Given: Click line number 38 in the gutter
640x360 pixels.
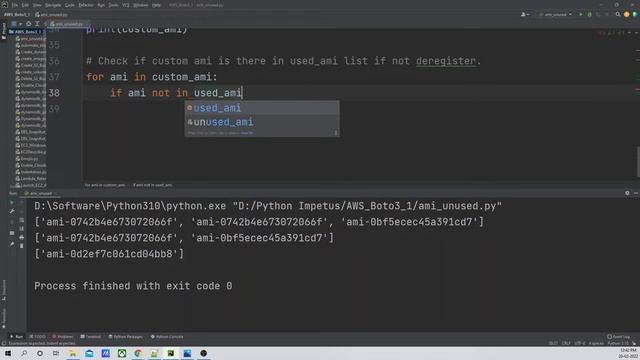Looking at the screenshot, I should (x=54, y=93).
